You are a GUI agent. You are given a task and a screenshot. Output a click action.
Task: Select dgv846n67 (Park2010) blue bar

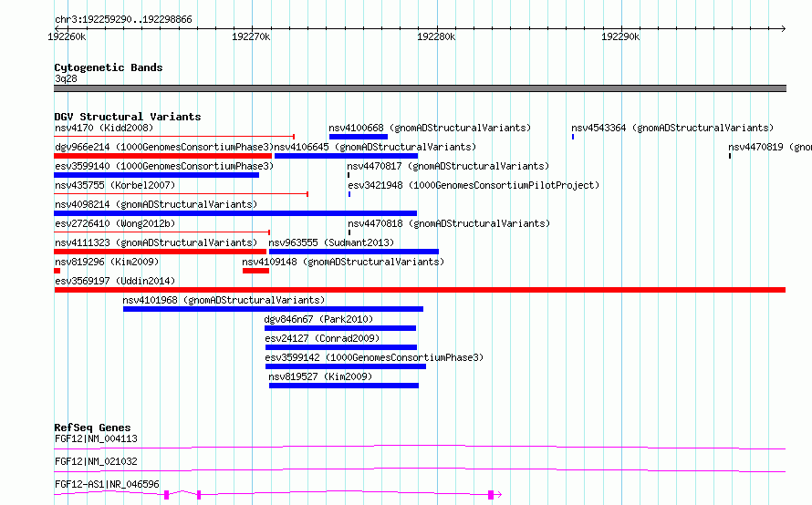[x=340, y=328]
